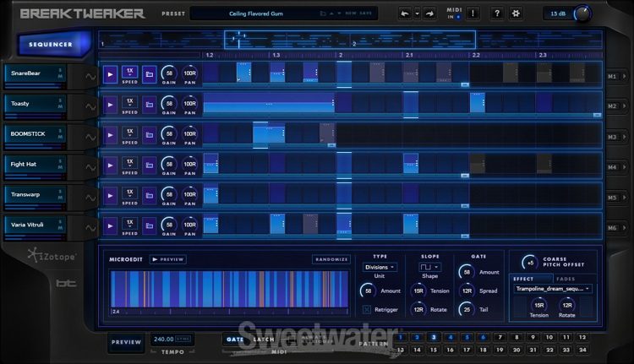Select pattern 7
Screen dimensions: 634x364
tap(500, 337)
